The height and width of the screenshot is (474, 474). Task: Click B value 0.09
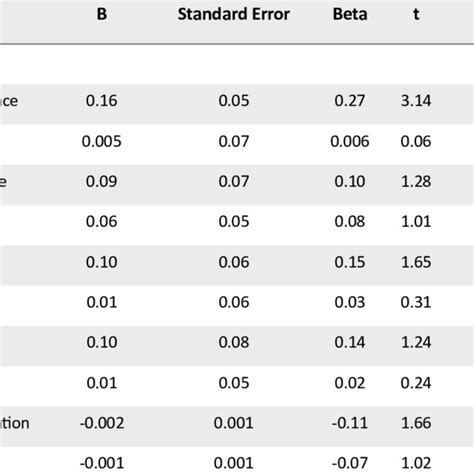102,181
